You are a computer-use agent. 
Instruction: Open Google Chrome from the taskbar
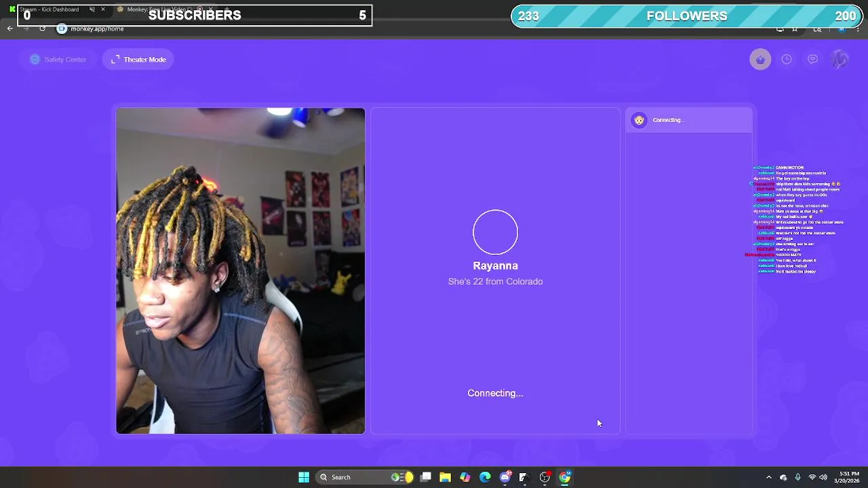[x=564, y=477]
